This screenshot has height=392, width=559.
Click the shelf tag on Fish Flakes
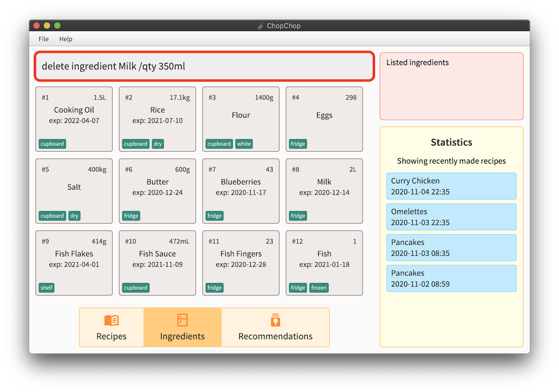[x=46, y=288]
